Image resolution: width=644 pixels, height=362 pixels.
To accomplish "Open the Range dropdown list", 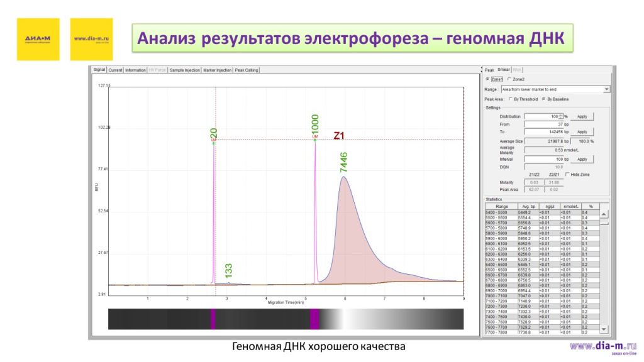I will (x=606, y=89).
